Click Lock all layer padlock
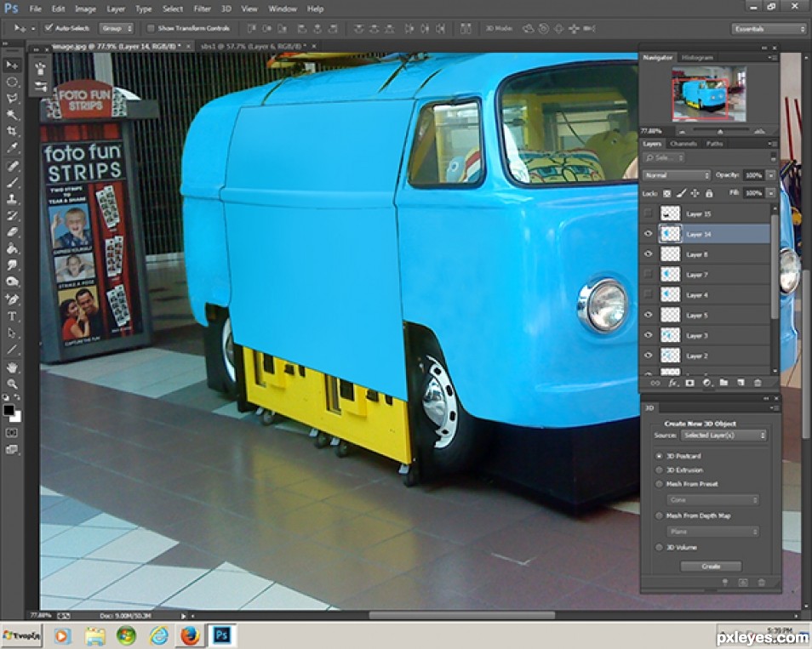This screenshot has height=649, width=812. 709,193
